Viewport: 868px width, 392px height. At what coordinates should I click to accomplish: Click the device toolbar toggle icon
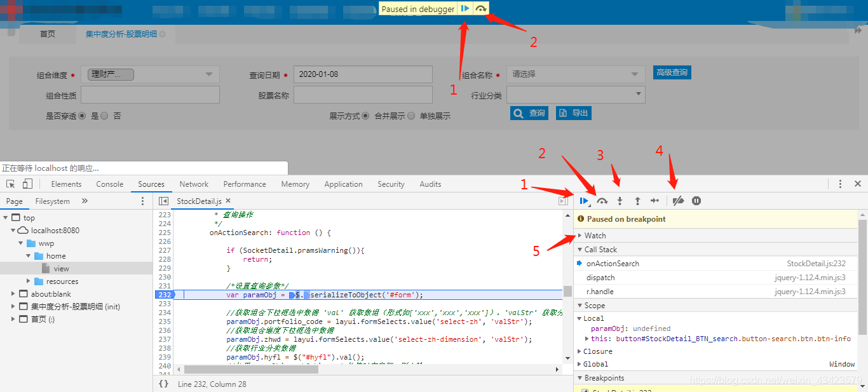[x=25, y=183]
